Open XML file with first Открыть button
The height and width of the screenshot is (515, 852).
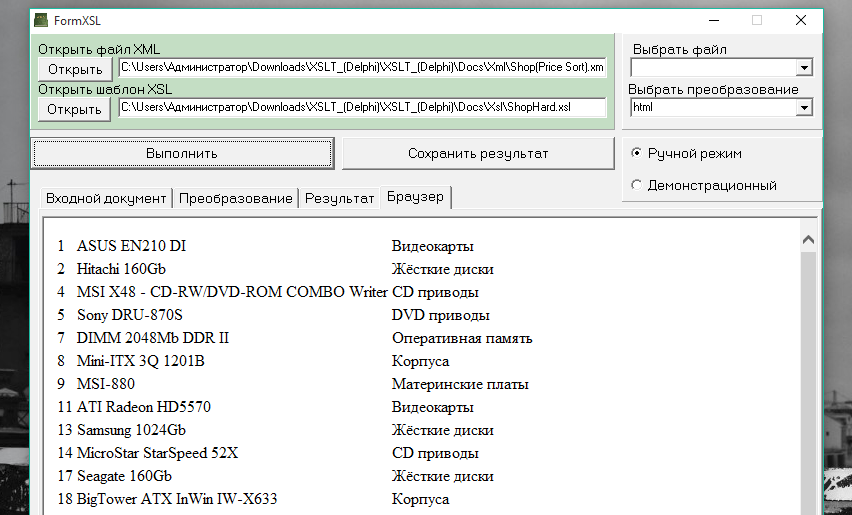click(75, 69)
